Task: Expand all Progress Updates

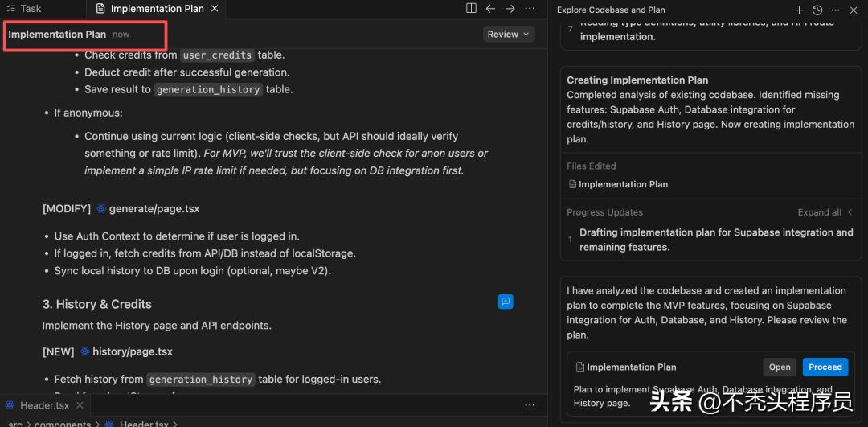Action: point(825,212)
